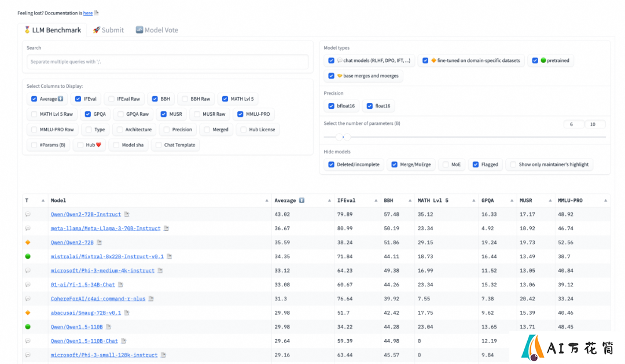Viewport: 625px width, 364px height.
Task: Open the Qwen/Qwen2-72B-Instruct model link
Action: click(x=86, y=215)
